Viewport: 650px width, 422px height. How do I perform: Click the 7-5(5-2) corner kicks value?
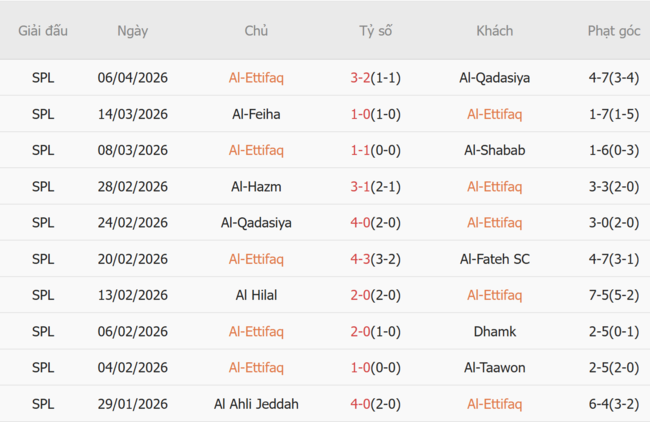pyautogui.click(x=614, y=295)
